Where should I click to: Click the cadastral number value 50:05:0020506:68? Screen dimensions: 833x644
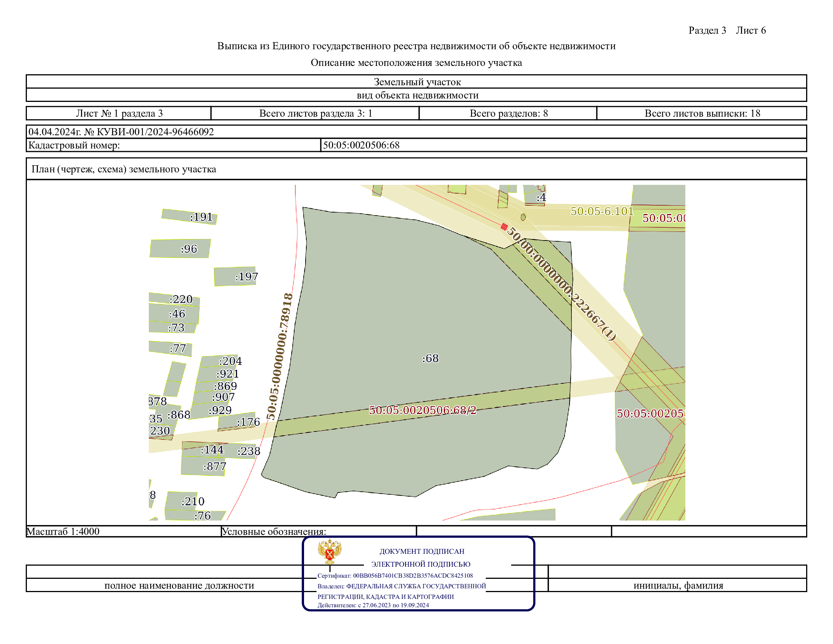pyautogui.click(x=361, y=145)
